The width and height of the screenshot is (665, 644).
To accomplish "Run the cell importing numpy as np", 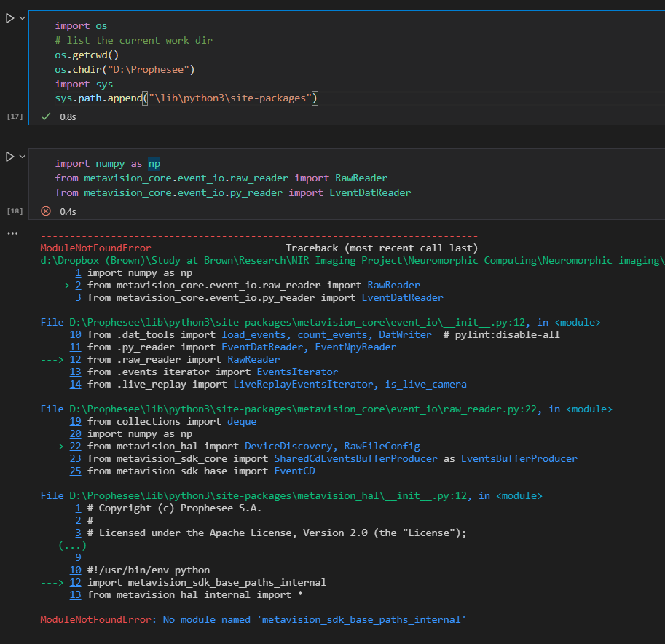I will (x=9, y=157).
